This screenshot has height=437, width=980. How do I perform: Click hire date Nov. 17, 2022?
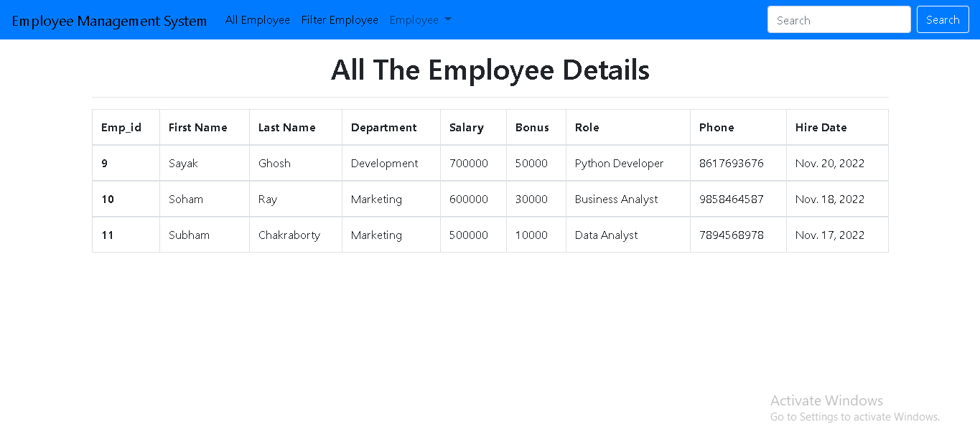[830, 235]
